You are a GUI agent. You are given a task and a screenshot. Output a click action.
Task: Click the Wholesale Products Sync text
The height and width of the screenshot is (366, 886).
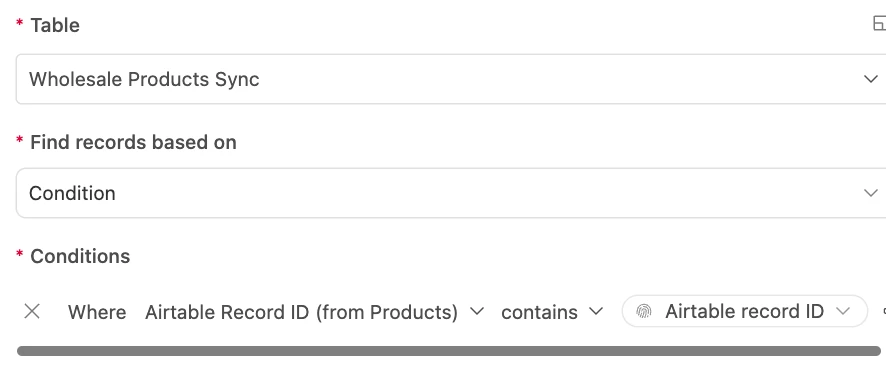pyautogui.click(x=144, y=79)
